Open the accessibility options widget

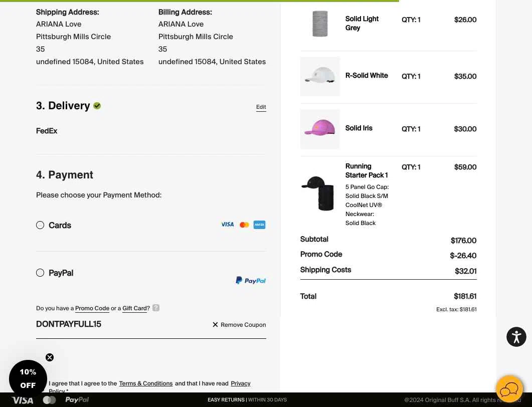(516, 337)
